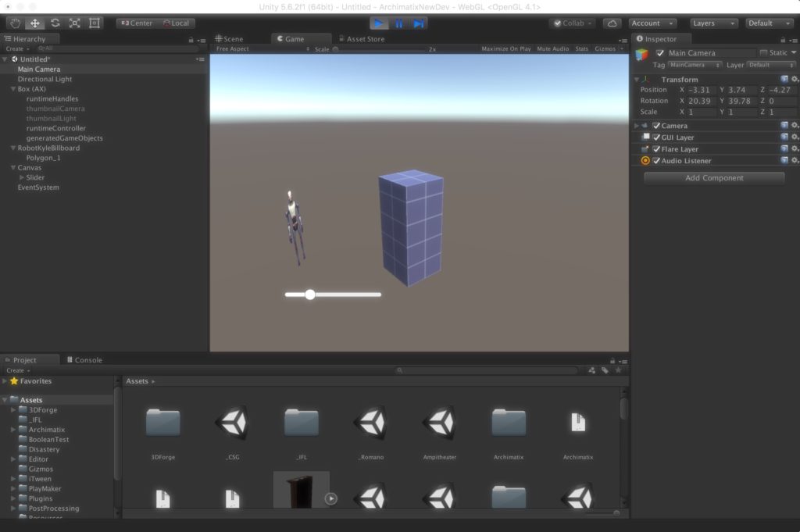Select the Archimatix folder in Project assets

click(508, 422)
